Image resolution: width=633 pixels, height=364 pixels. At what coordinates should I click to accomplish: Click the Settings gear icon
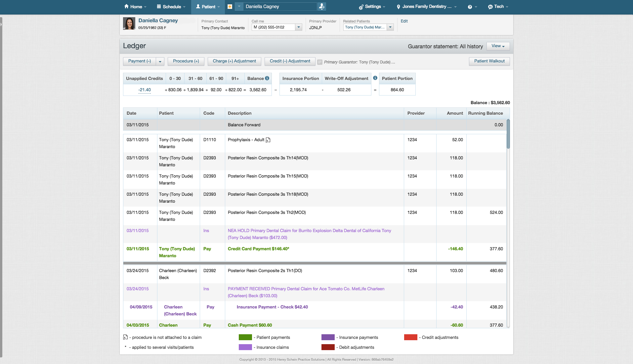click(360, 6)
